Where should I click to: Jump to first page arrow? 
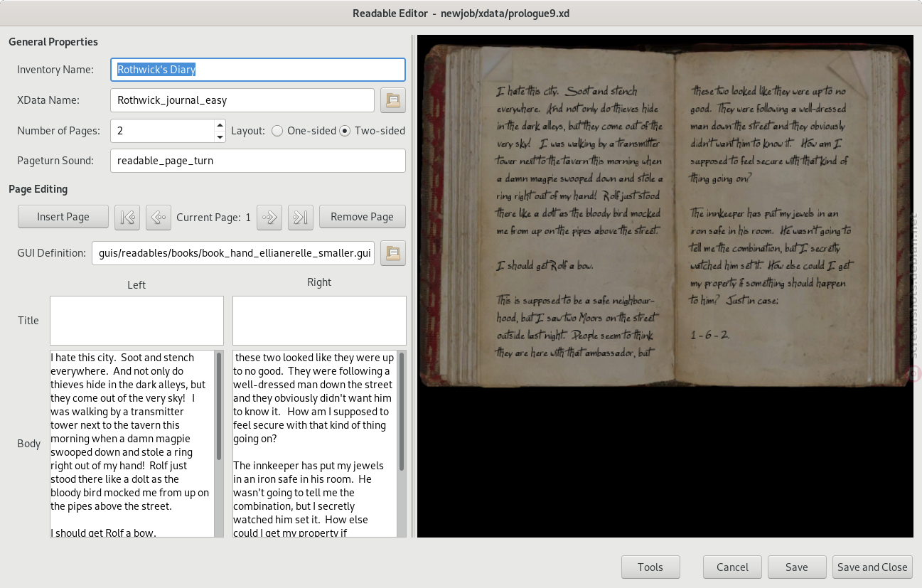coord(127,217)
